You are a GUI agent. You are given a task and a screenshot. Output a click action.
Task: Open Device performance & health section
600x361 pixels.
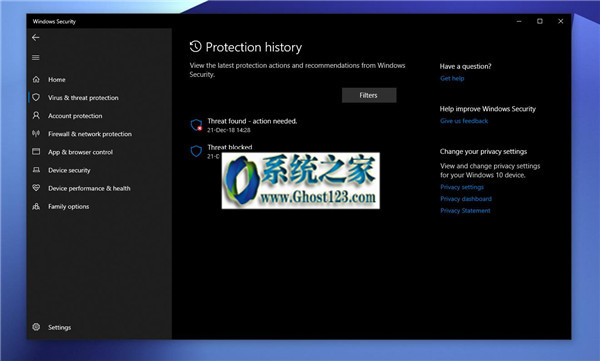point(89,188)
